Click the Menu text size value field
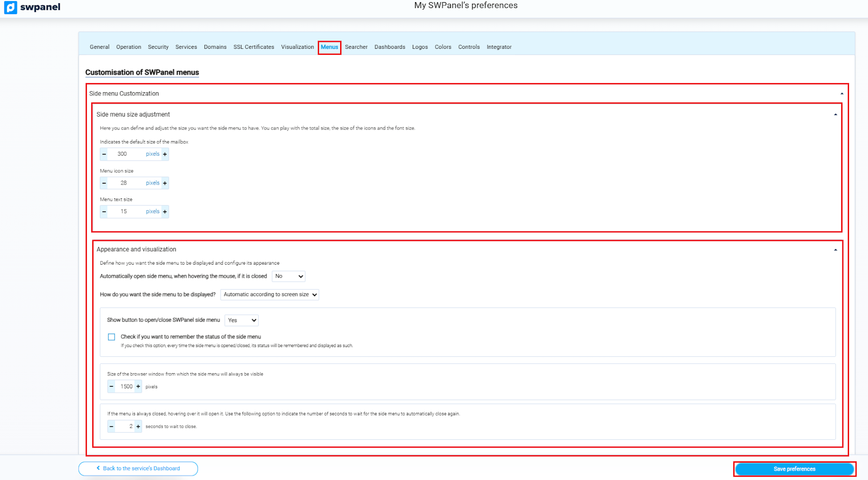This screenshot has width=868, height=480. pyautogui.click(x=124, y=212)
